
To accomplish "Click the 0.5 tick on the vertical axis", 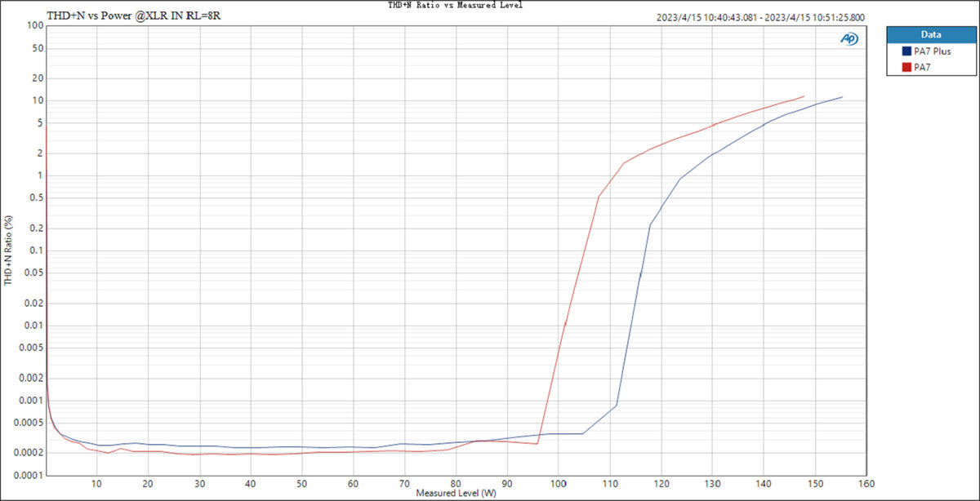I will tap(37, 198).
